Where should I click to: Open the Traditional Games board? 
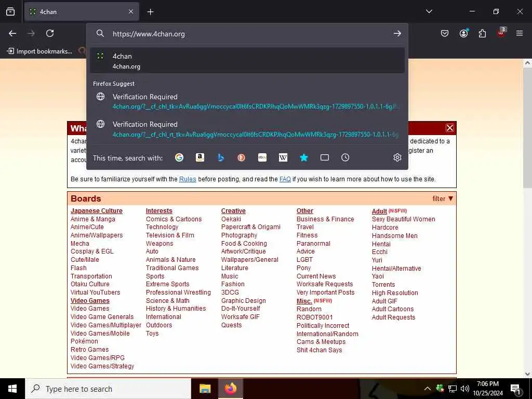tap(172, 268)
